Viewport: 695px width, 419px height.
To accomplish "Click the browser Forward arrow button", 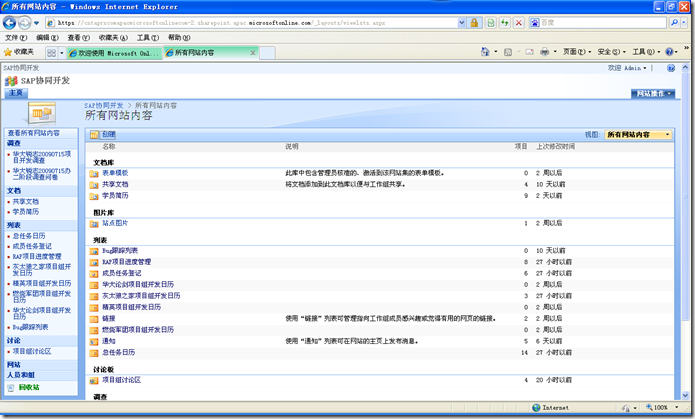I will (24, 23).
